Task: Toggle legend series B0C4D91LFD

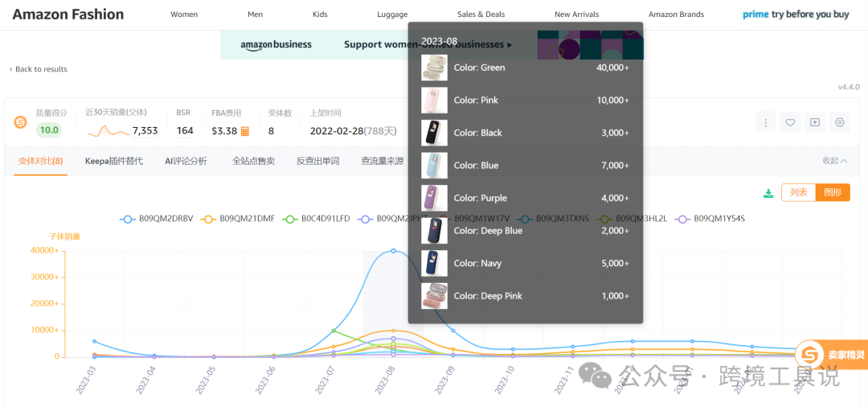Action: [x=316, y=219]
